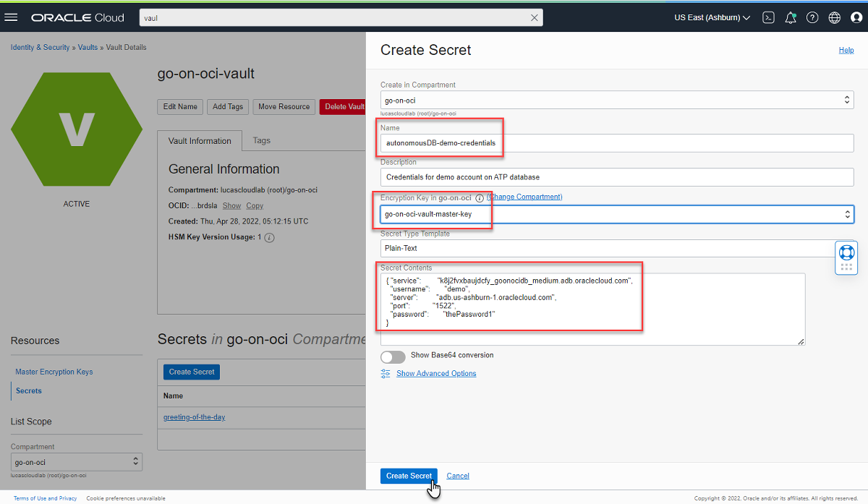
Task: Open the hamburger navigation menu
Action: point(11,17)
